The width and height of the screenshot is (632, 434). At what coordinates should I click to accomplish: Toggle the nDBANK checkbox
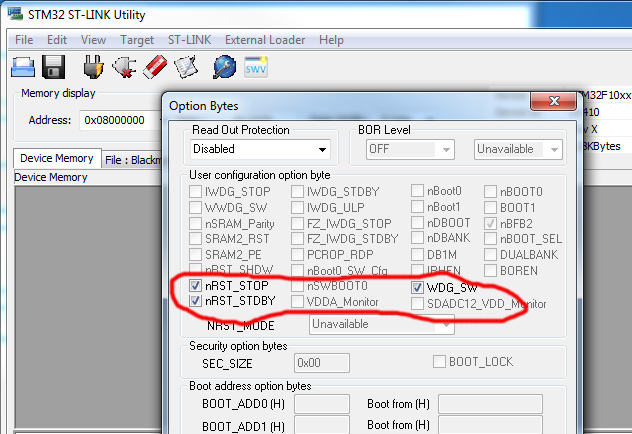tap(417, 238)
